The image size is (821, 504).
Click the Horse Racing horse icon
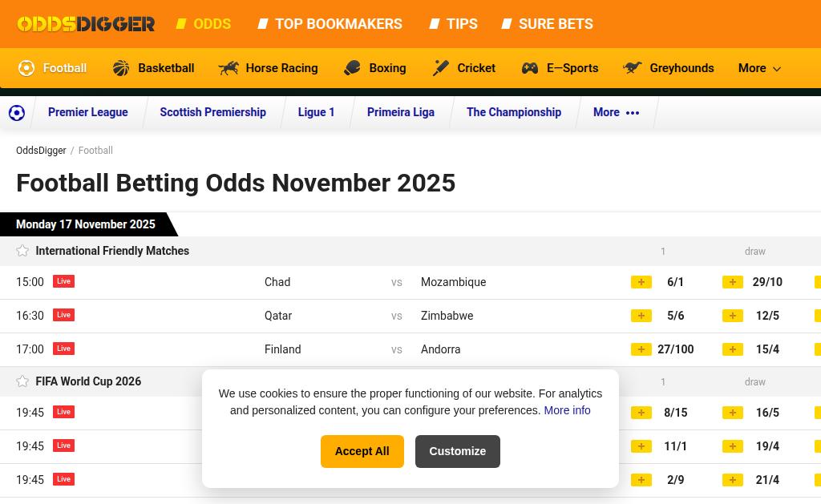pyautogui.click(x=229, y=68)
